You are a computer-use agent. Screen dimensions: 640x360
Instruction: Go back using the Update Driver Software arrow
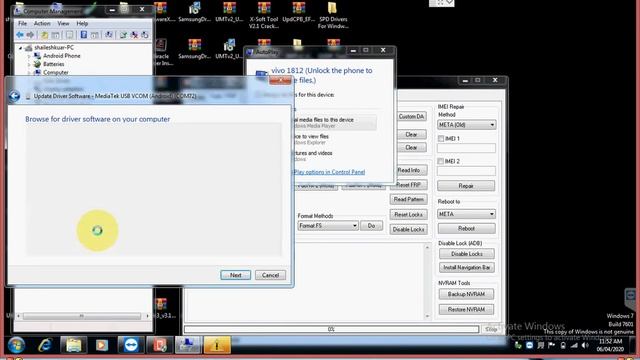click(x=14, y=96)
